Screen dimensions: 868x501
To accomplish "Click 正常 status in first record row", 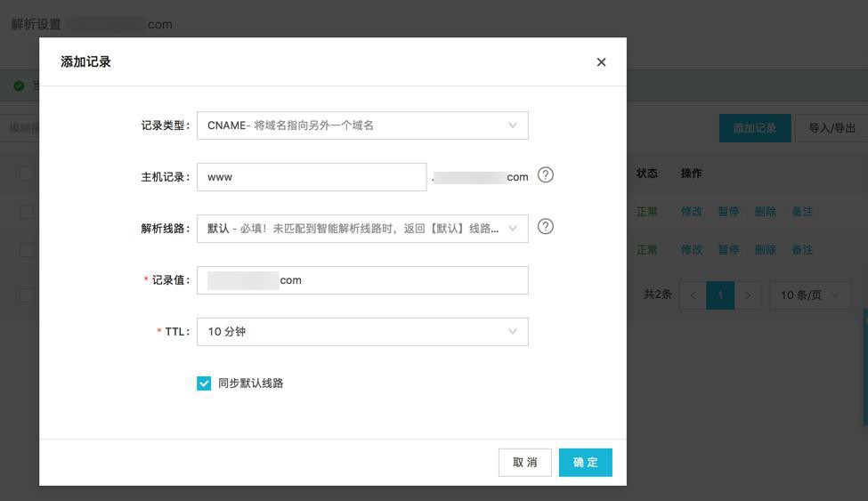I will [x=646, y=212].
